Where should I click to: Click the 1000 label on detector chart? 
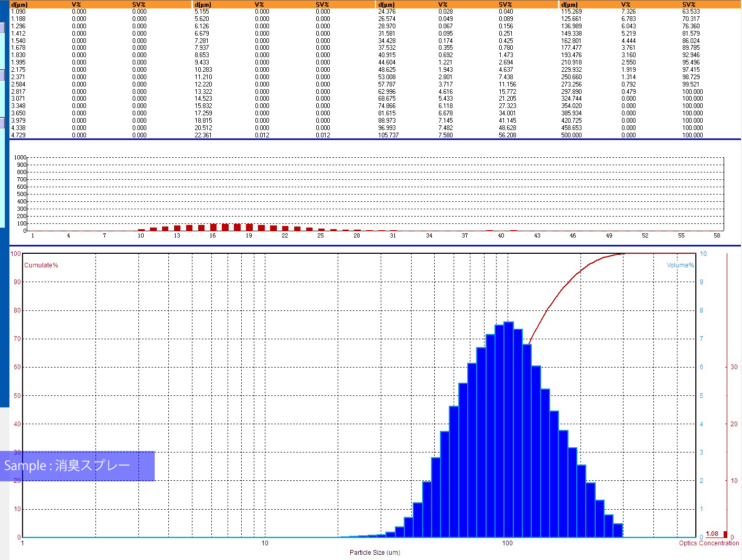20,157
